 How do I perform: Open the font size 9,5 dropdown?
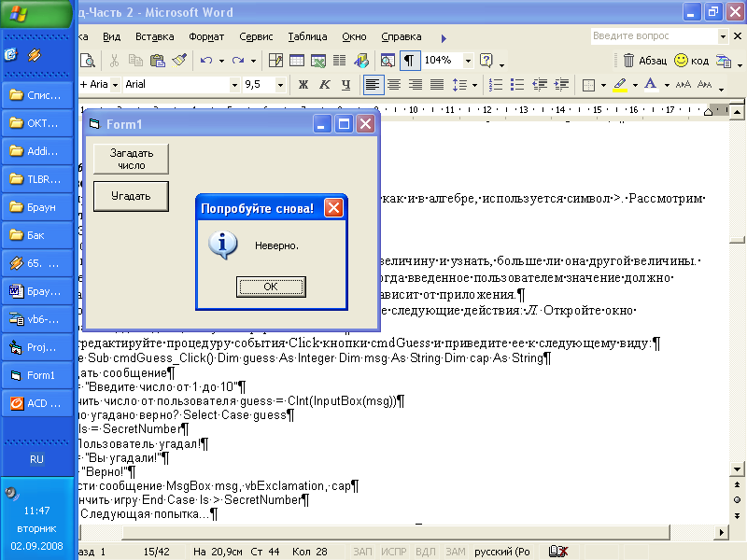click(281, 85)
